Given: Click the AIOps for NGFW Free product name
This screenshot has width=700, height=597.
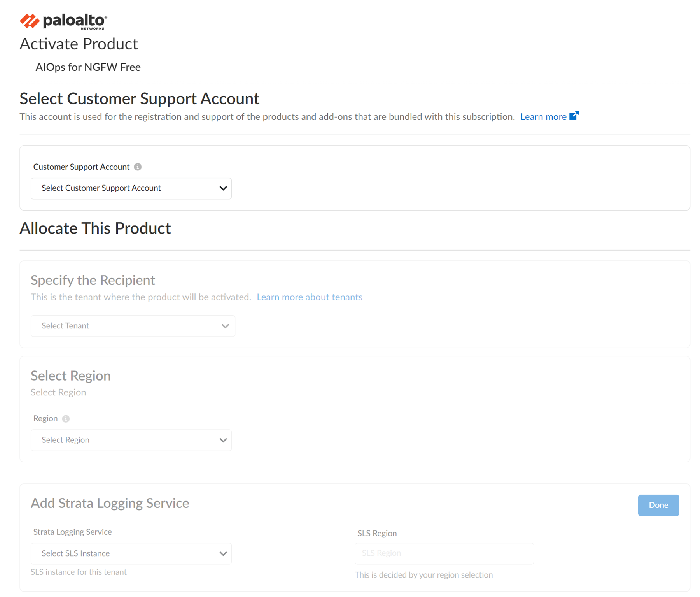Looking at the screenshot, I should click(88, 67).
